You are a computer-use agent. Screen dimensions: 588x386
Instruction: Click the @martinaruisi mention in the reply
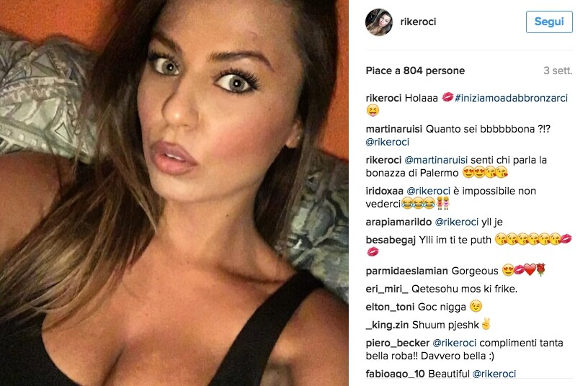click(436, 160)
